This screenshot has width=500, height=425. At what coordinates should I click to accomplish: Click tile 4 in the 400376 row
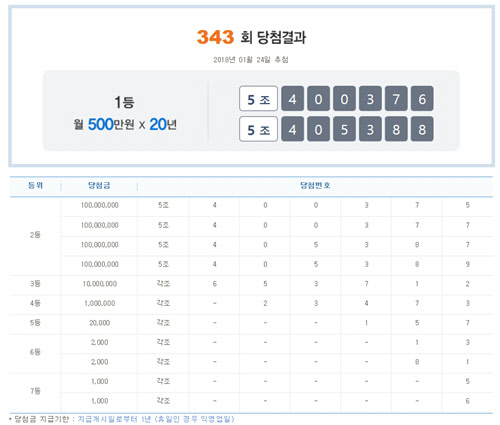[293, 98]
